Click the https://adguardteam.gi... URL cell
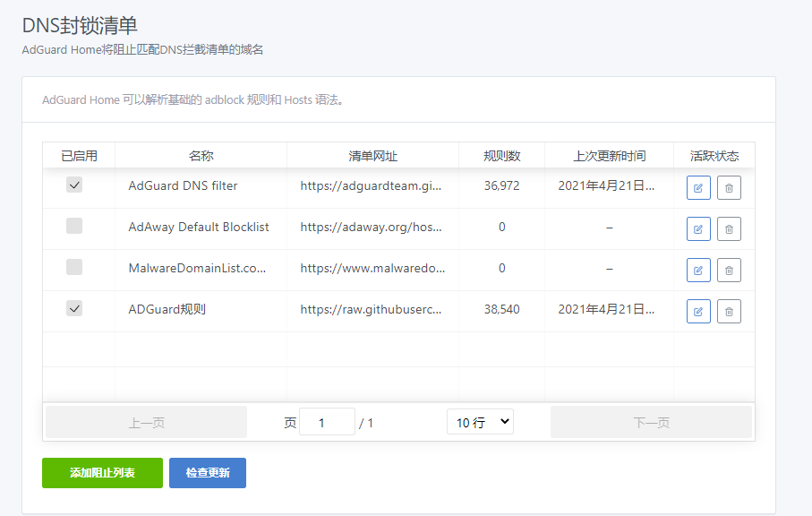The image size is (812, 516). click(x=371, y=186)
